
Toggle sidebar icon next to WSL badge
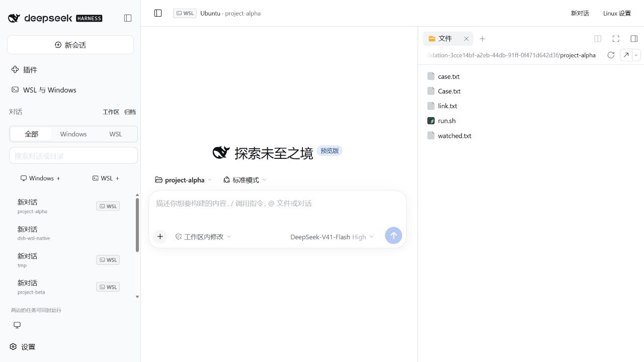158,13
